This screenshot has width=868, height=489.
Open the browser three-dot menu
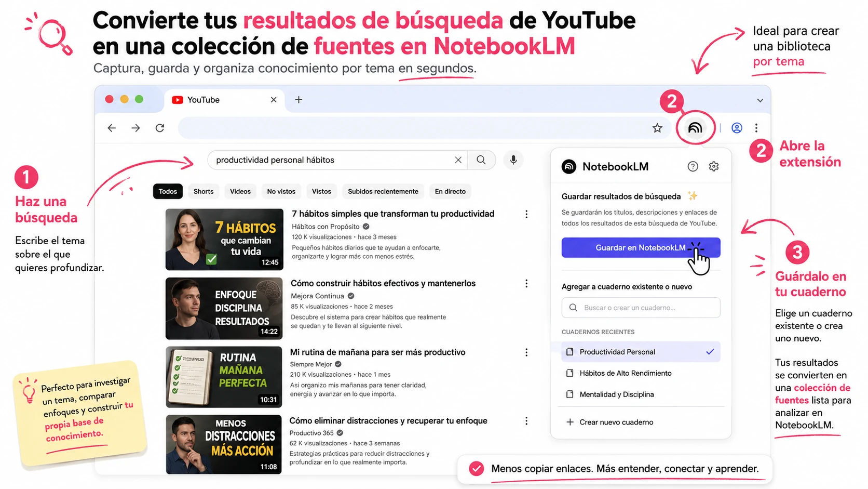tap(756, 128)
